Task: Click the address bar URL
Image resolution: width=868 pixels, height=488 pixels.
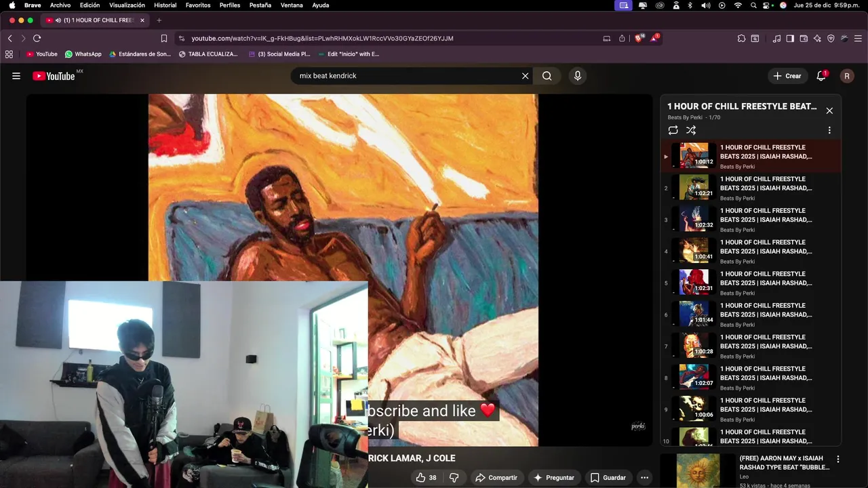Action: point(322,39)
